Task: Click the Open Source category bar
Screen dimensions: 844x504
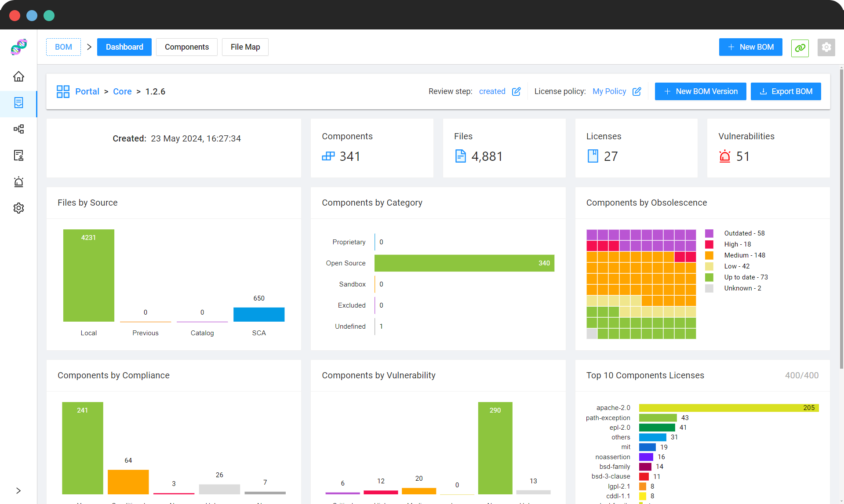Action: click(464, 263)
